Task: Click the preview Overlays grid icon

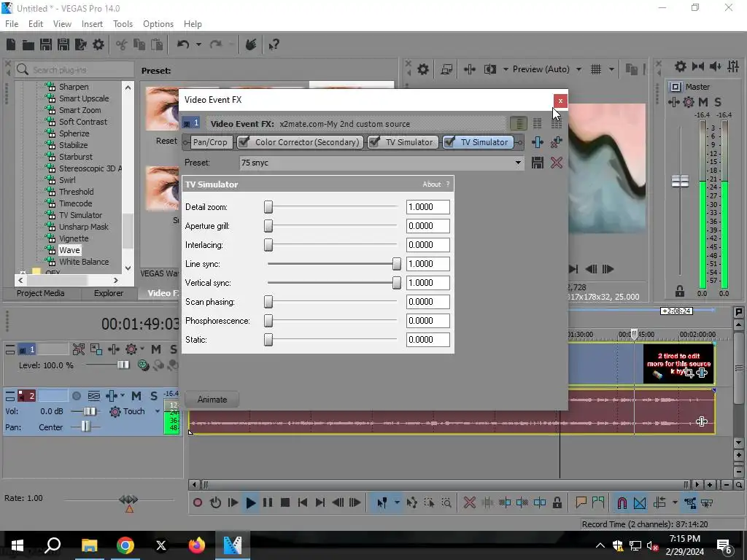Action: (595, 69)
